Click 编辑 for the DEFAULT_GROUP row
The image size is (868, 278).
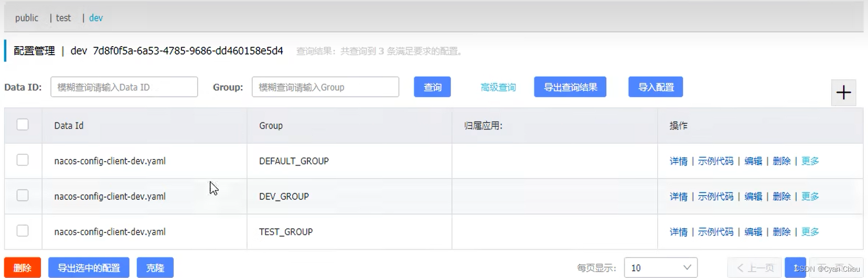[x=753, y=161]
